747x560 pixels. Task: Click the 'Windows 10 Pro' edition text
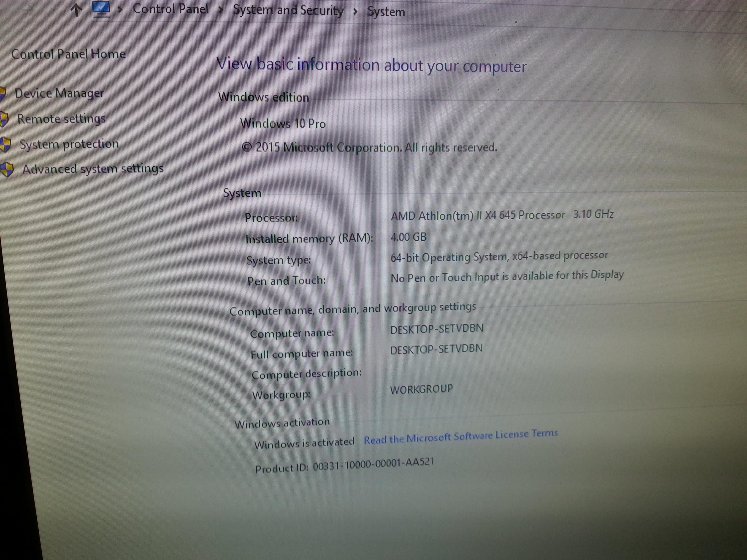tap(283, 124)
